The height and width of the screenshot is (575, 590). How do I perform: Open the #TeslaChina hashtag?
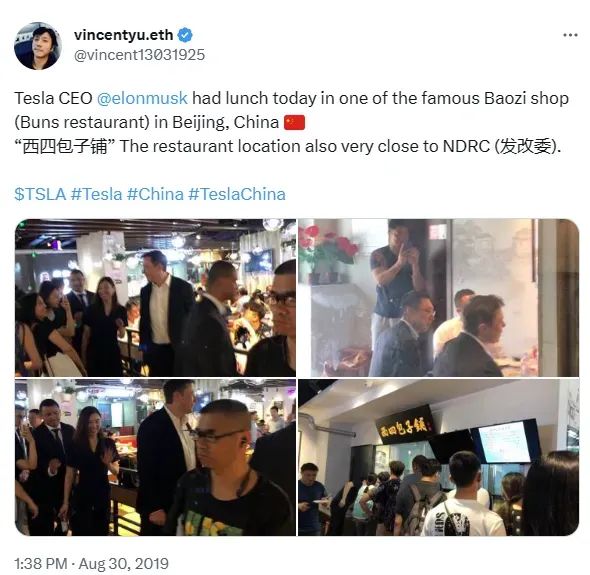pos(237,195)
